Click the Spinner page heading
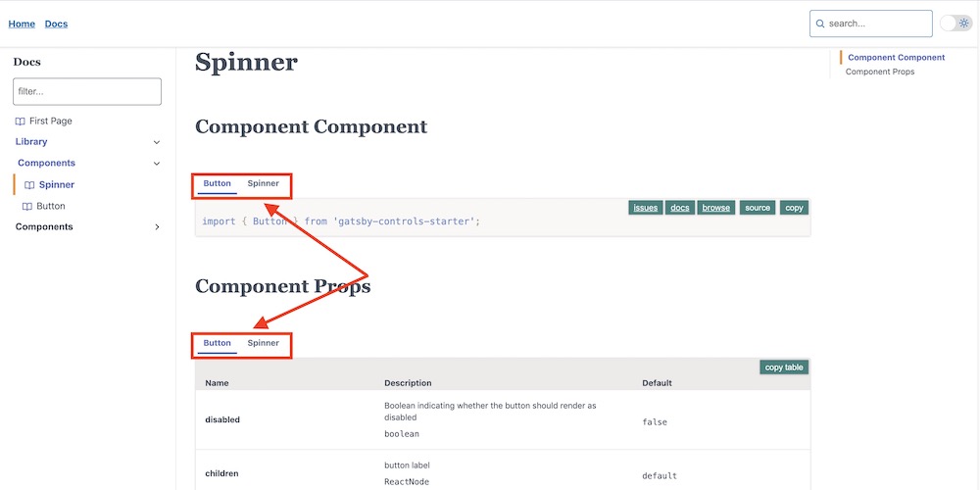The image size is (980, 490). click(x=246, y=63)
